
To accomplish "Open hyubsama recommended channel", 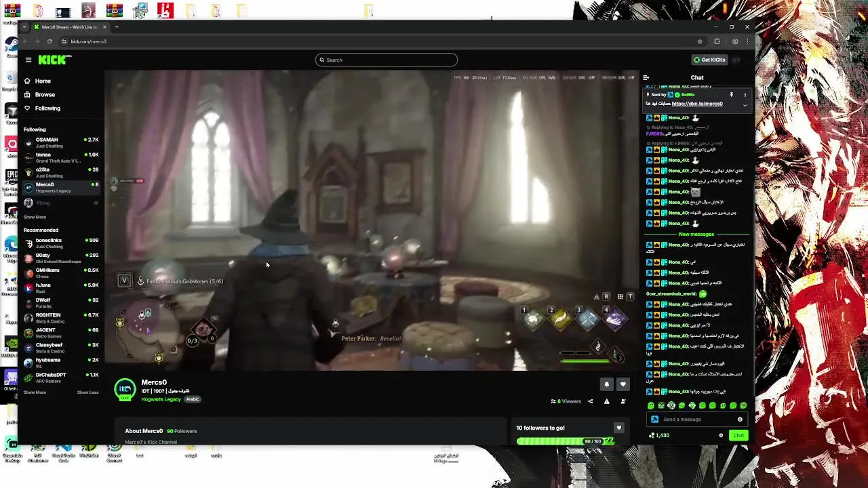I will 61,362.
